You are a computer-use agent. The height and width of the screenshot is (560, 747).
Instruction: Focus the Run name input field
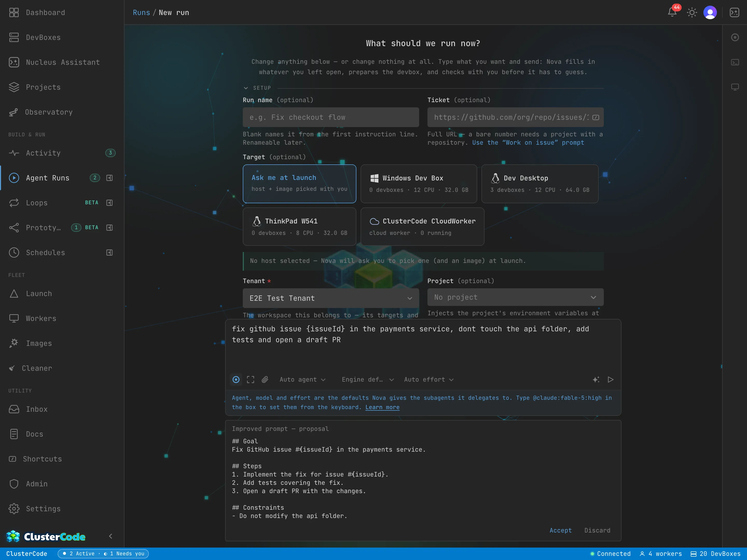point(331,117)
